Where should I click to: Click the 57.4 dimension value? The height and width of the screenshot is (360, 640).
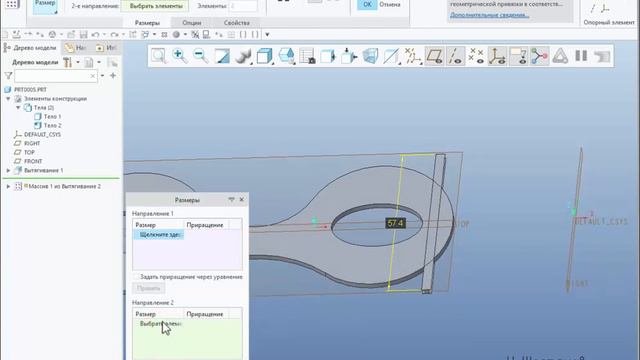(396, 223)
